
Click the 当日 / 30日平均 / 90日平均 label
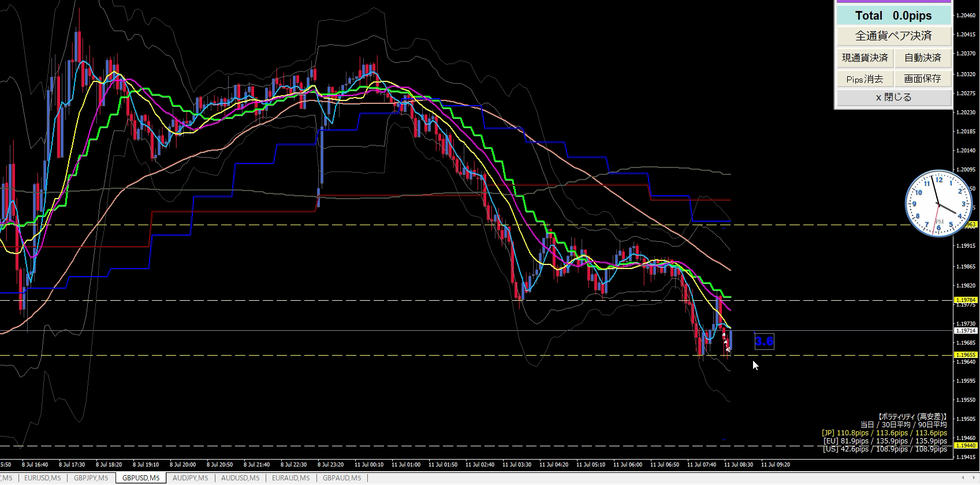[903, 424]
